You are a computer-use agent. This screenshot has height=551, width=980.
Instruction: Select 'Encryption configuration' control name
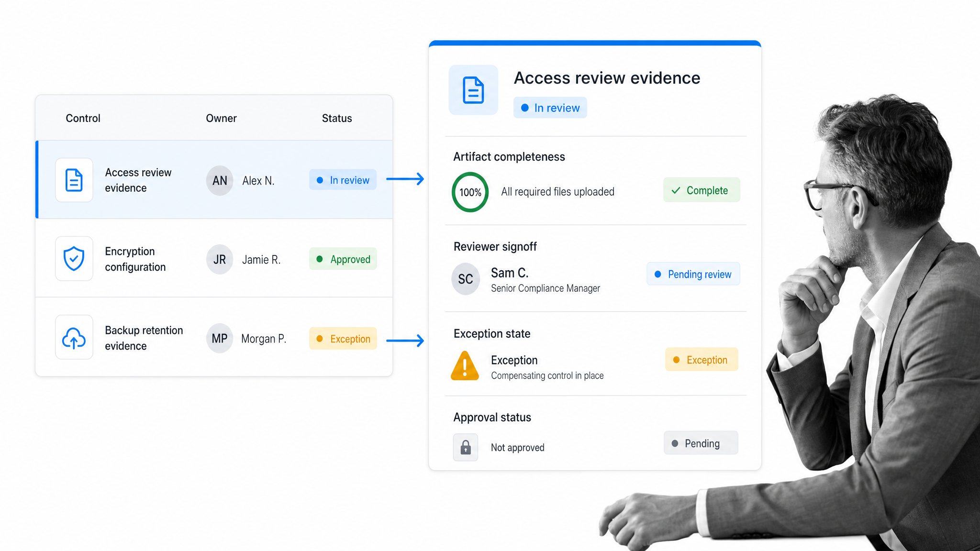135,259
